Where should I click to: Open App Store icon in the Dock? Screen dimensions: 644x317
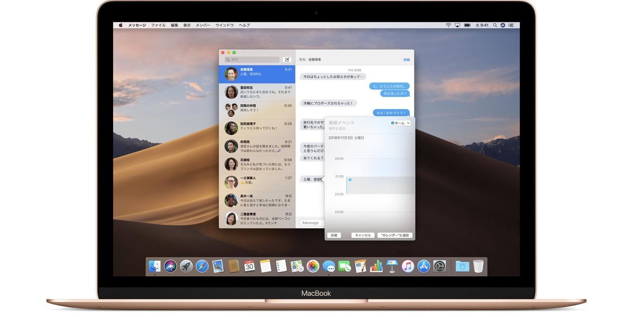(424, 266)
